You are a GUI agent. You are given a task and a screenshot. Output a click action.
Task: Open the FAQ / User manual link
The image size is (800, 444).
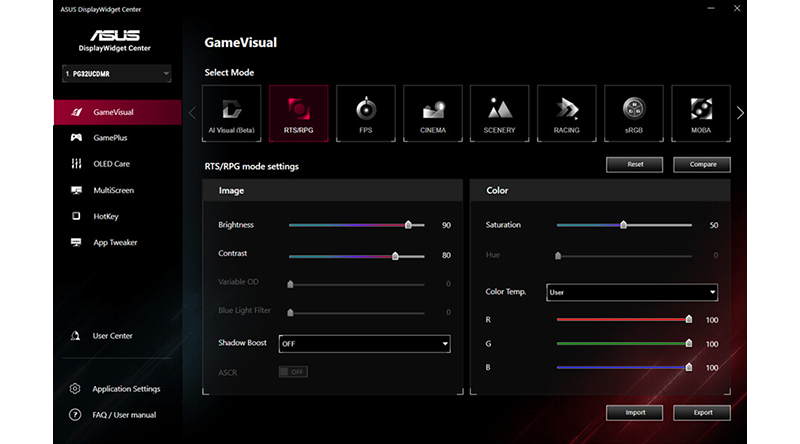[124, 414]
